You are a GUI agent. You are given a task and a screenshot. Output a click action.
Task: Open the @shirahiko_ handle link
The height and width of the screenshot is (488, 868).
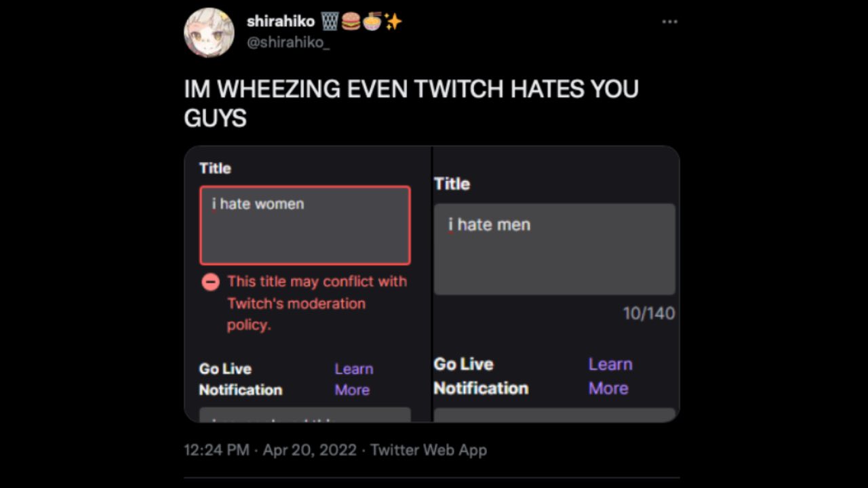[288, 43]
